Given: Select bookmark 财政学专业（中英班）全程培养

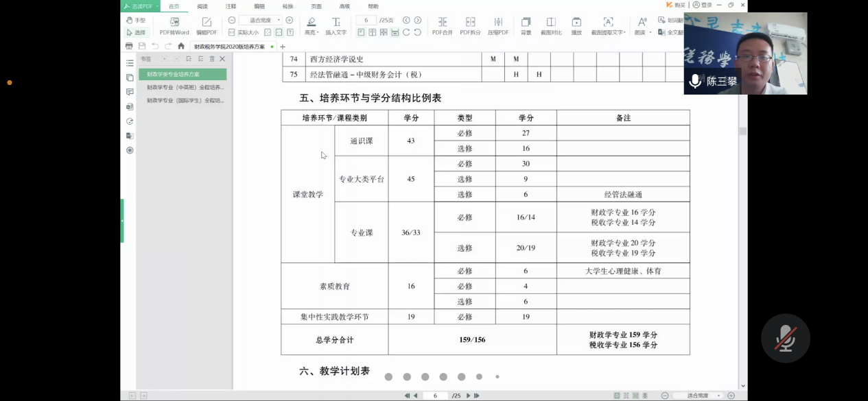Looking at the screenshot, I should (185, 87).
